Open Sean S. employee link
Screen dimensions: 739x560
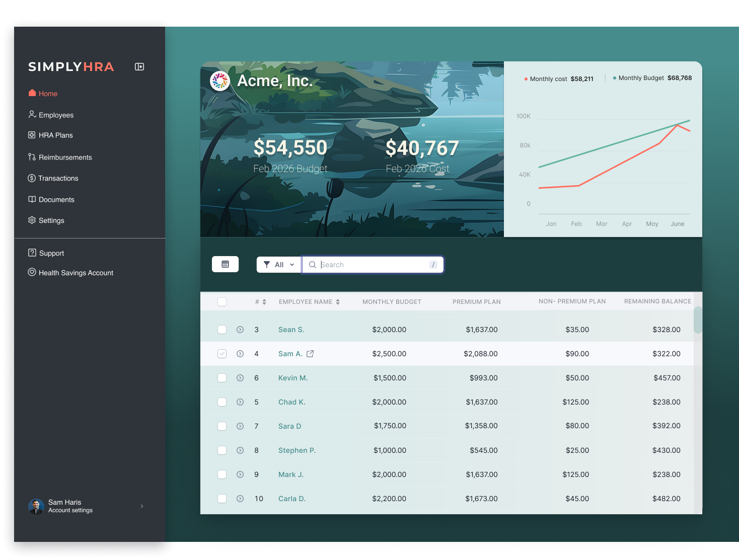(291, 330)
